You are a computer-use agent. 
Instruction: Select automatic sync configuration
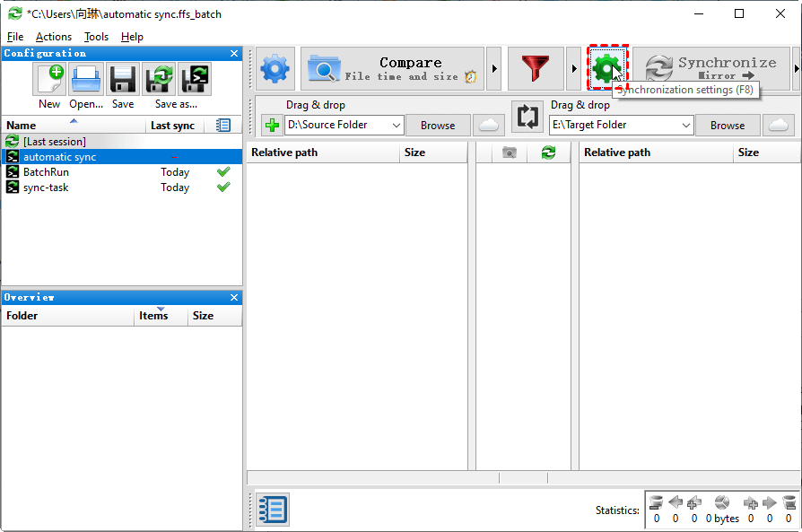tap(122, 157)
